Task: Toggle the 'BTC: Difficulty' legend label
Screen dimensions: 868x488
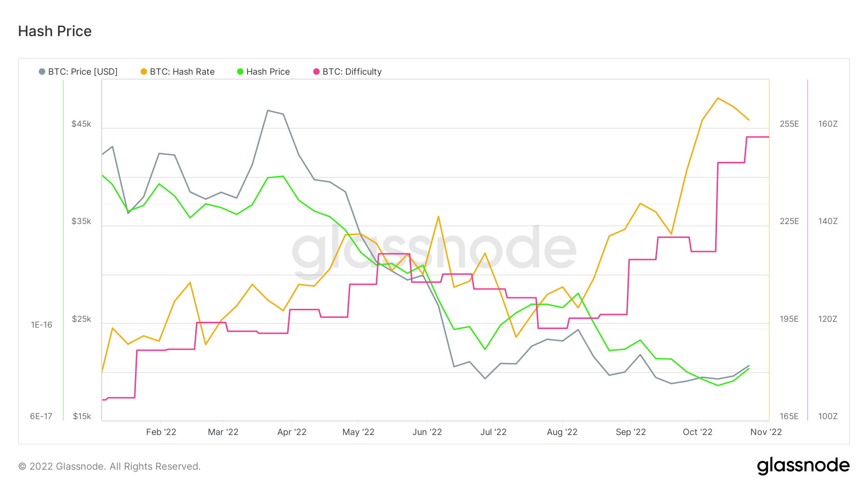Action: coord(352,72)
